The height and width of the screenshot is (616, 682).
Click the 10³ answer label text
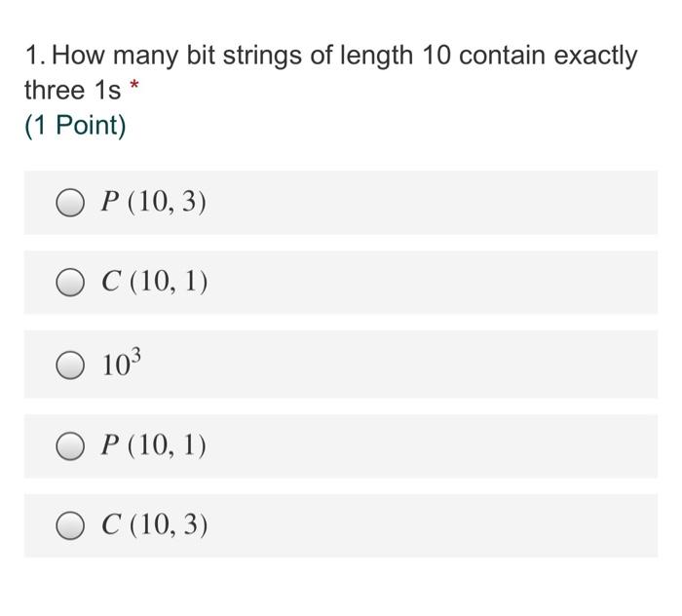tap(122, 362)
